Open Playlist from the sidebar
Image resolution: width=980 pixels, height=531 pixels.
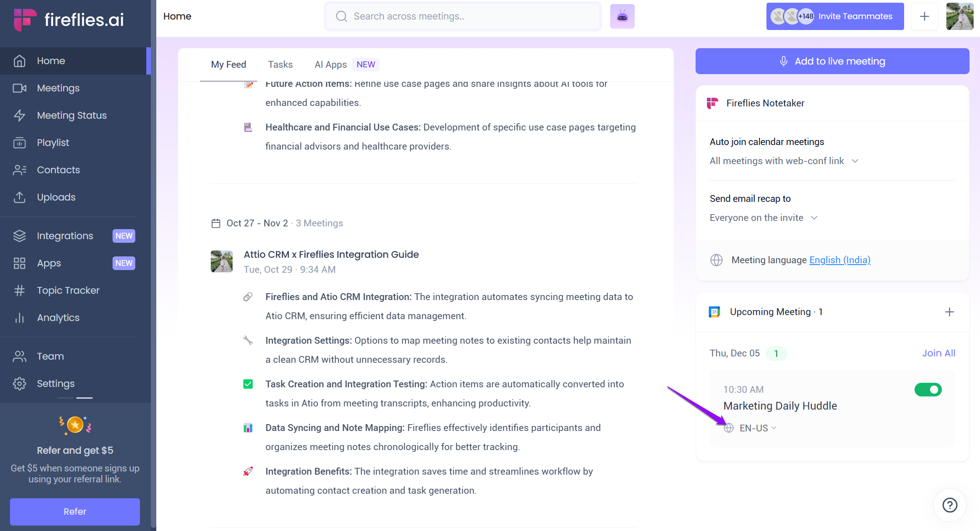point(53,143)
